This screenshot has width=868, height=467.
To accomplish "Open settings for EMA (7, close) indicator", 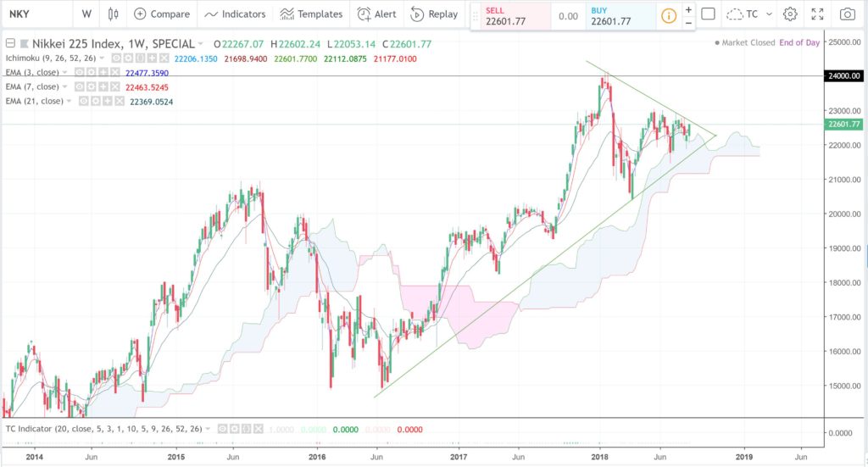I will point(92,86).
